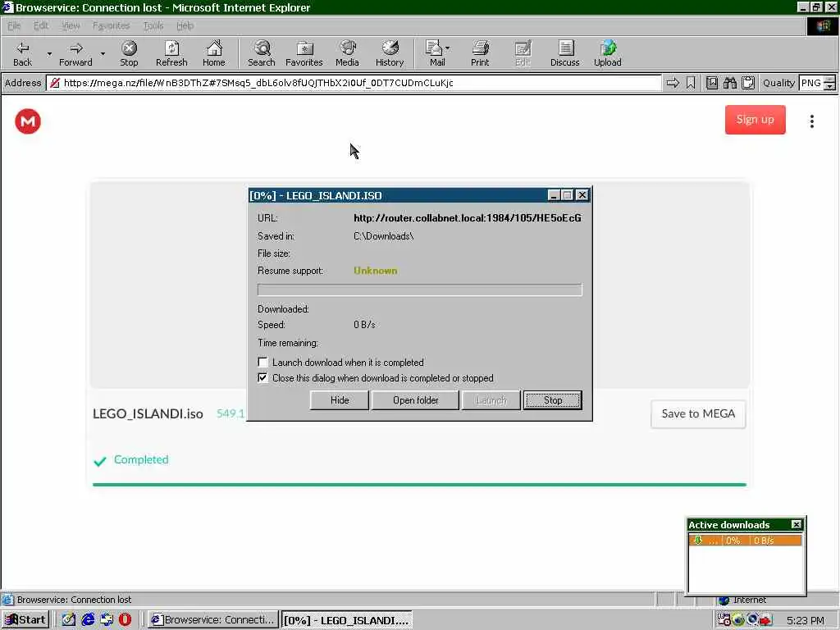Click the green MEGA completed progress bar

click(419, 485)
